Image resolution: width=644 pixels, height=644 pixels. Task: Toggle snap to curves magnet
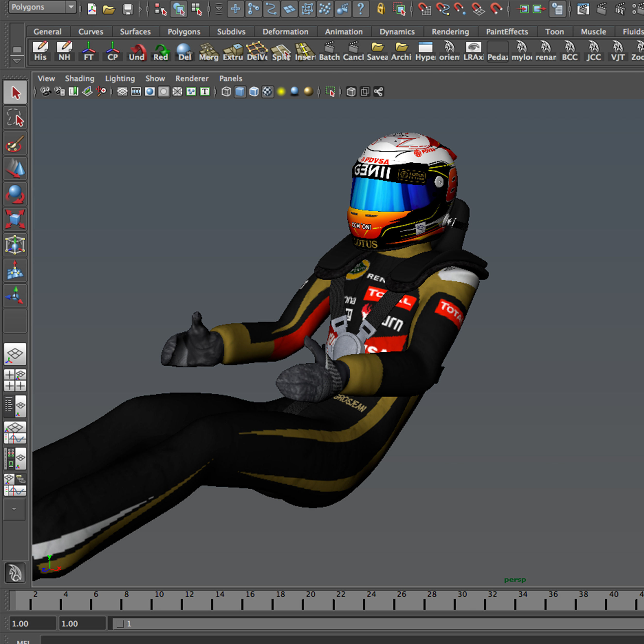click(443, 9)
